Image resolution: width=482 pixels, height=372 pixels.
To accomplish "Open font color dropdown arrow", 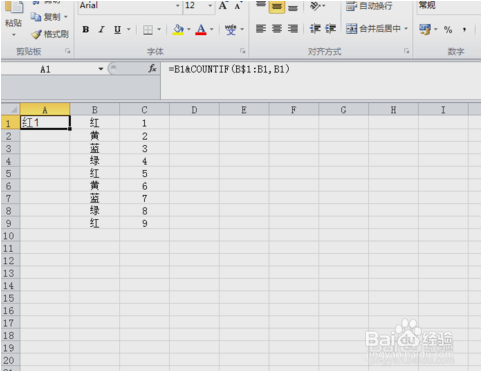I will point(211,29).
